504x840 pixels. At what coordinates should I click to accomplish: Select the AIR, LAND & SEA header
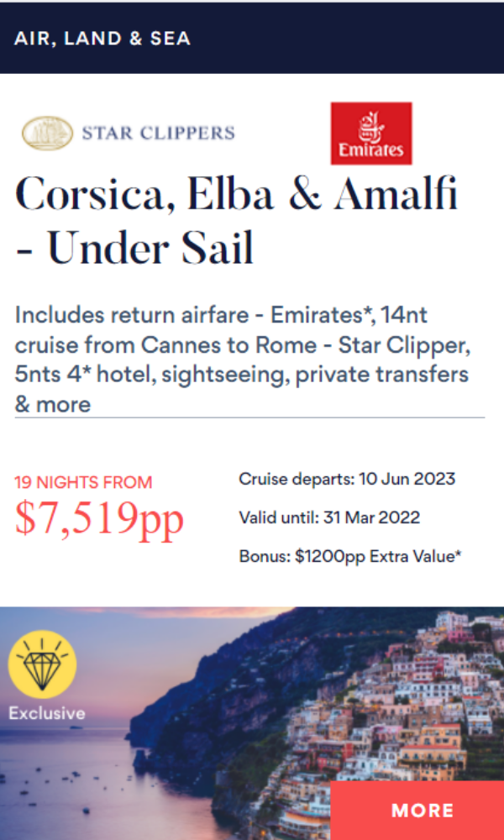pyautogui.click(x=102, y=39)
